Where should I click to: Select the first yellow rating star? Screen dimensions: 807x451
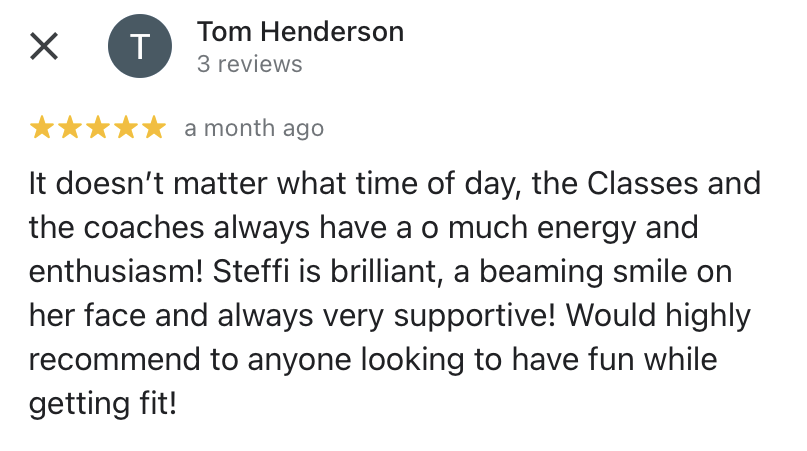[42, 127]
